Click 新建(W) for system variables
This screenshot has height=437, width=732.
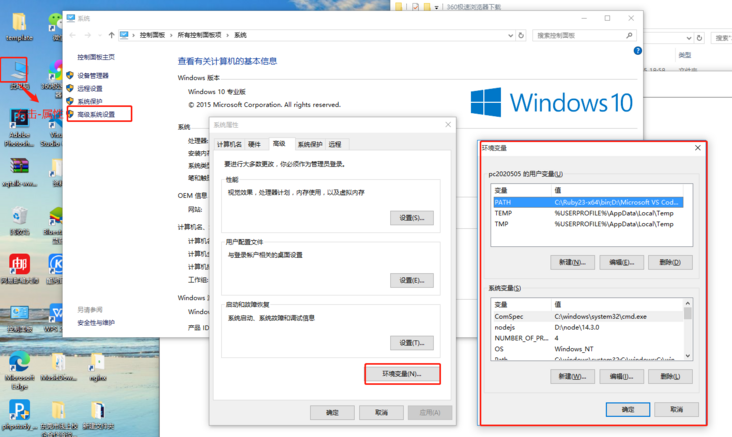[572, 376]
